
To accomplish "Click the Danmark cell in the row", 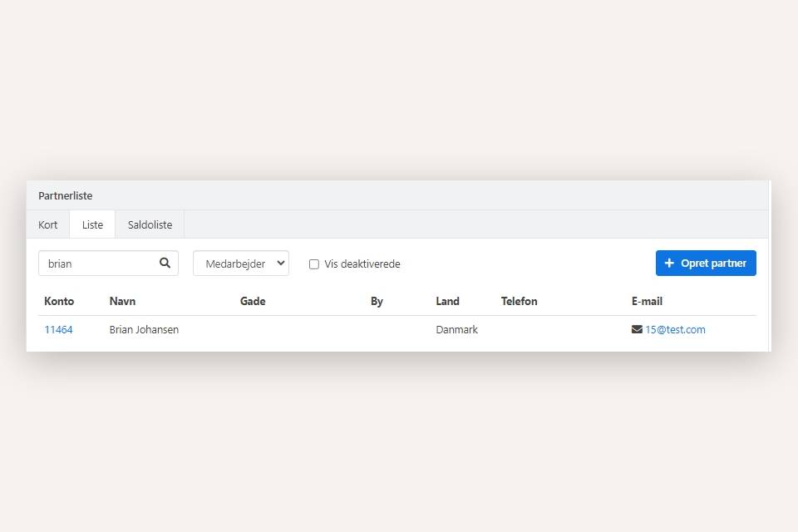I will click(x=456, y=329).
